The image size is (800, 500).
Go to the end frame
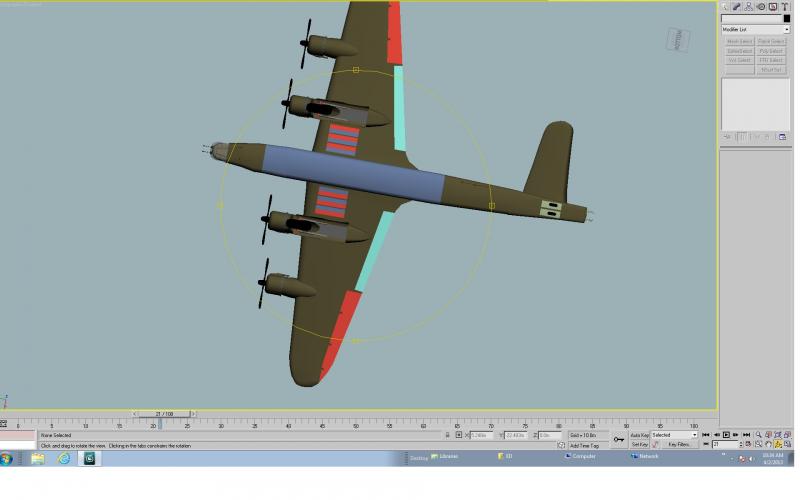click(x=746, y=435)
